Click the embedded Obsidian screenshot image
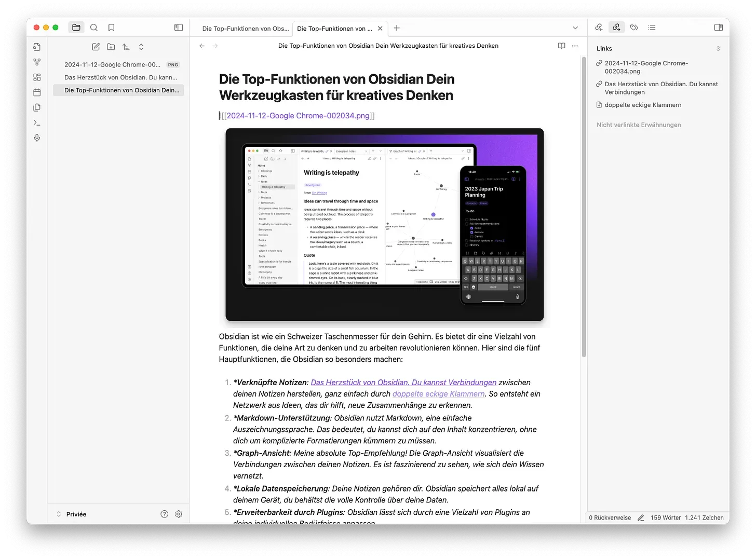 [x=384, y=225]
